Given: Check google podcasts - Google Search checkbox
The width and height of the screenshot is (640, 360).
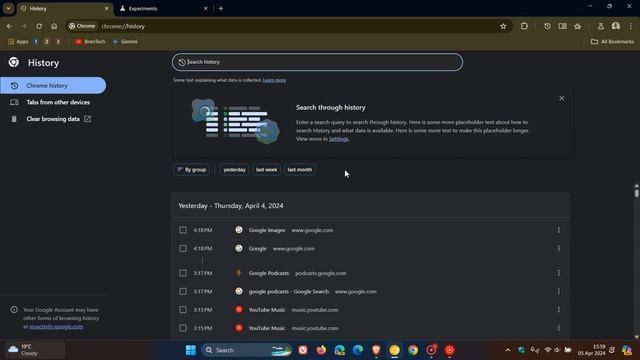Looking at the screenshot, I should (x=183, y=291).
